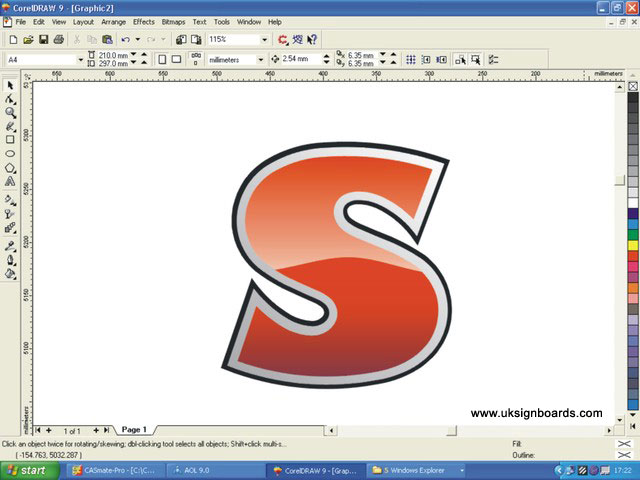Pick the Ellipse tool
This screenshot has height=480, width=640.
(x=10, y=154)
